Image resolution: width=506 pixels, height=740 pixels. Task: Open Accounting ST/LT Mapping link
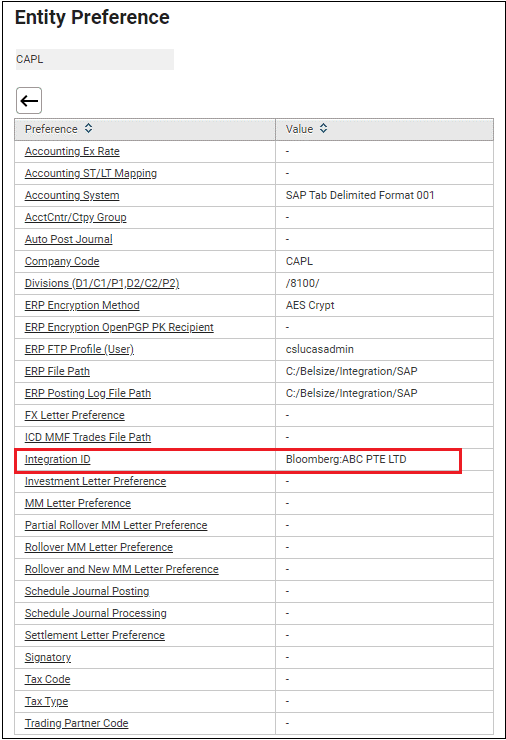click(91, 173)
